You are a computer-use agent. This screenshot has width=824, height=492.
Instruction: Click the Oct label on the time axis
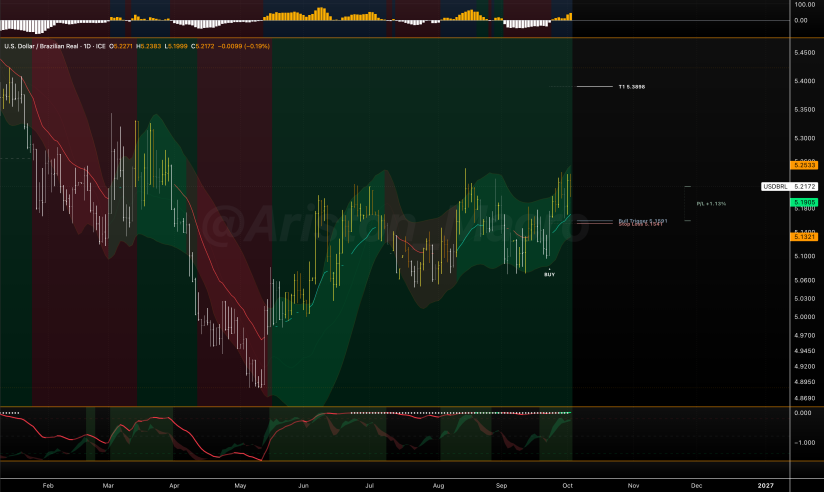[568, 486]
